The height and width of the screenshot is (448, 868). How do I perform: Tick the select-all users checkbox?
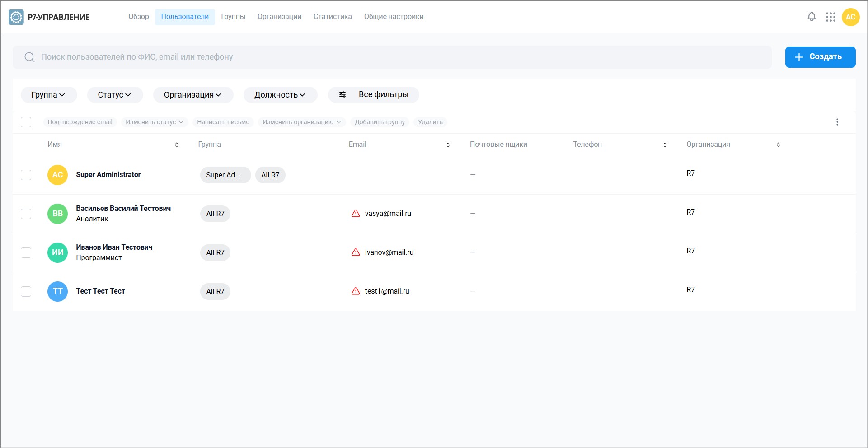coord(26,122)
